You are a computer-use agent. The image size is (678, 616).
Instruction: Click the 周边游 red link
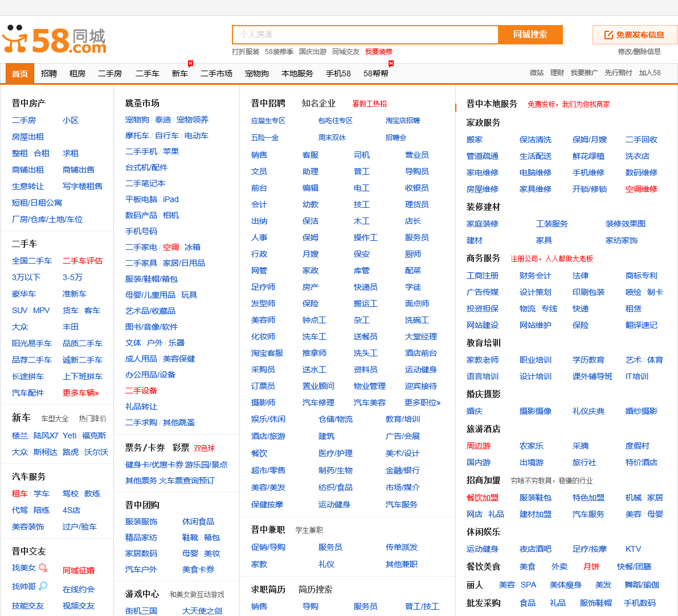click(x=479, y=446)
